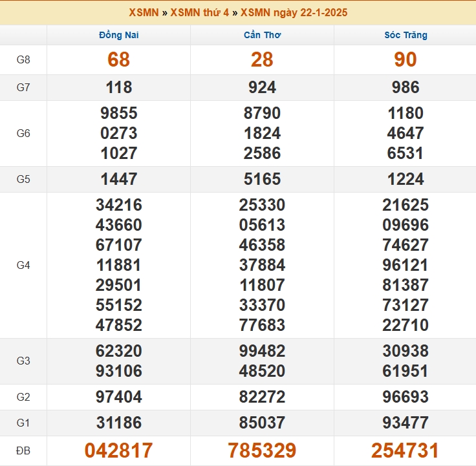
Task: Select Đồng Nai special prize 042817
Action: pyautogui.click(x=119, y=450)
